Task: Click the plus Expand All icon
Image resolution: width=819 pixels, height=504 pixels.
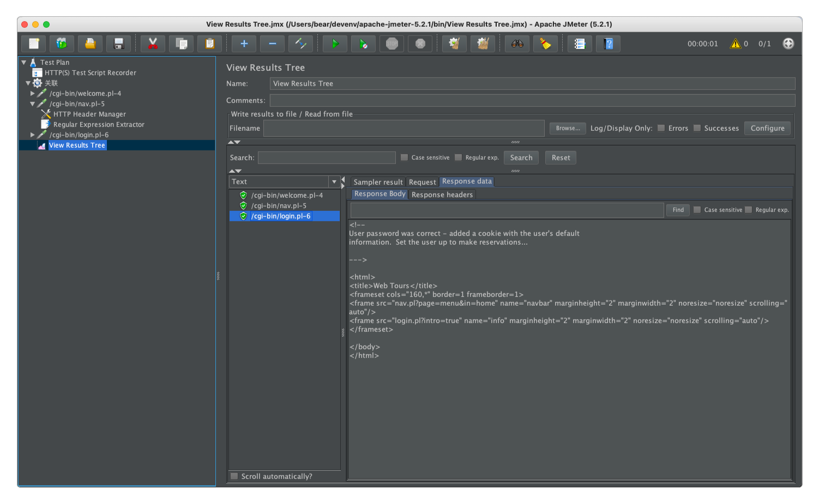Action: click(x=244, y=44)
